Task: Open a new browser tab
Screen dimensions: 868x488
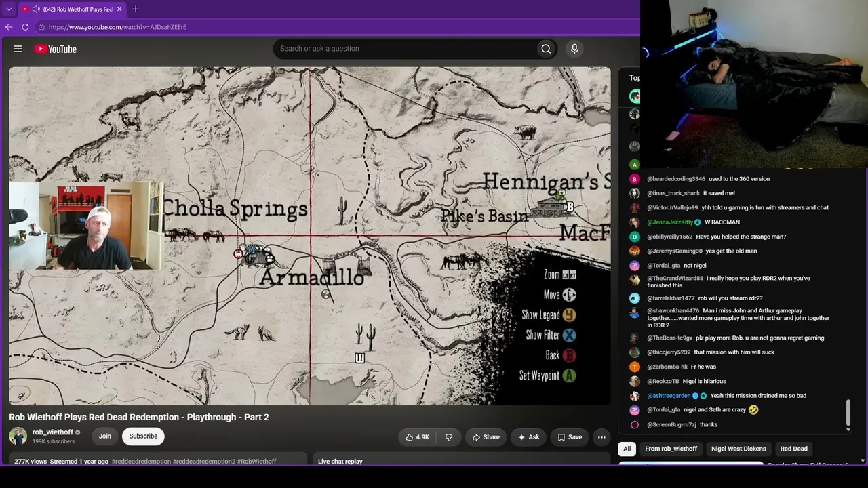Action: click(x=136, y=9)
